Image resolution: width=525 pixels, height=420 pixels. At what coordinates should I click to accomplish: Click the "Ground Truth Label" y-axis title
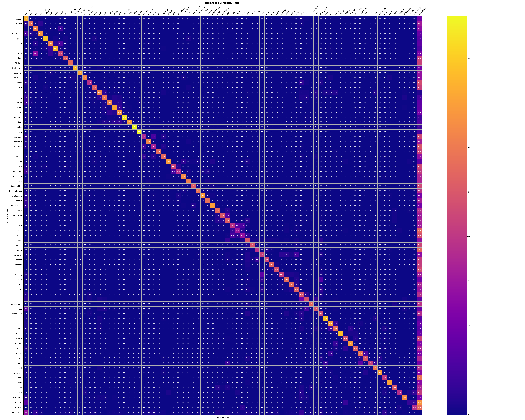click(8, 215)
